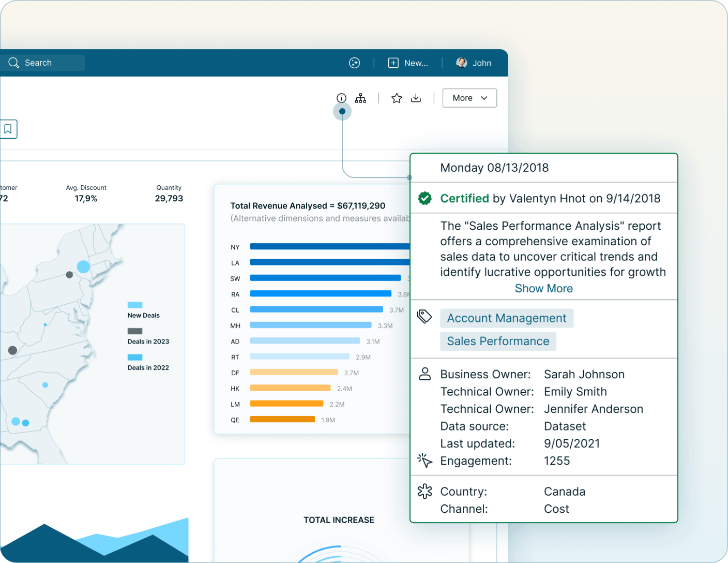
Task: Select the Sales Performance tag
Action: (498, 341)
